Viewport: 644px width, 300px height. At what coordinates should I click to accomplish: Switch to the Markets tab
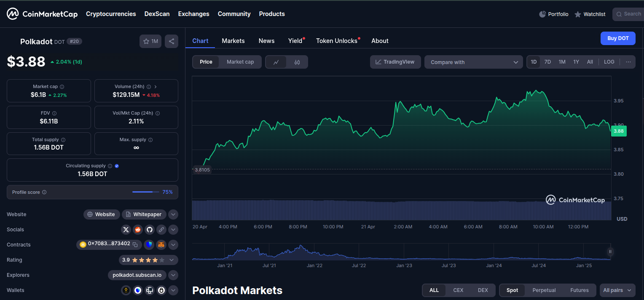233,41
